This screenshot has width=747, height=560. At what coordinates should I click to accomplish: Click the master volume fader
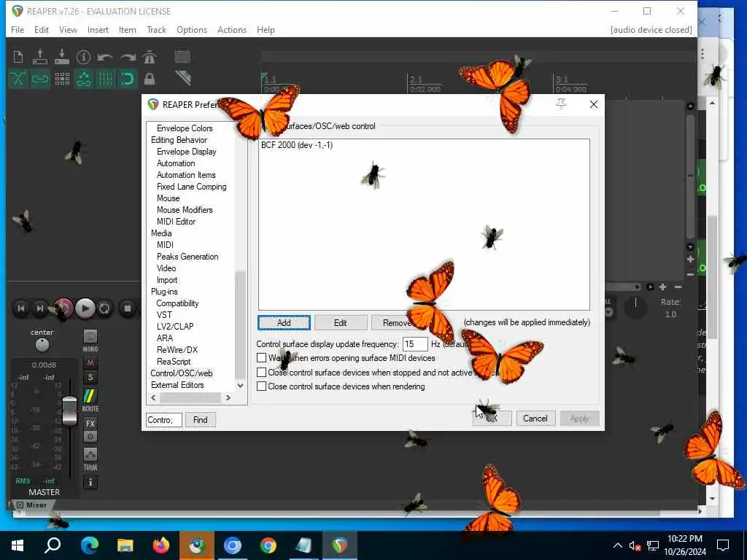click(69, 410)
